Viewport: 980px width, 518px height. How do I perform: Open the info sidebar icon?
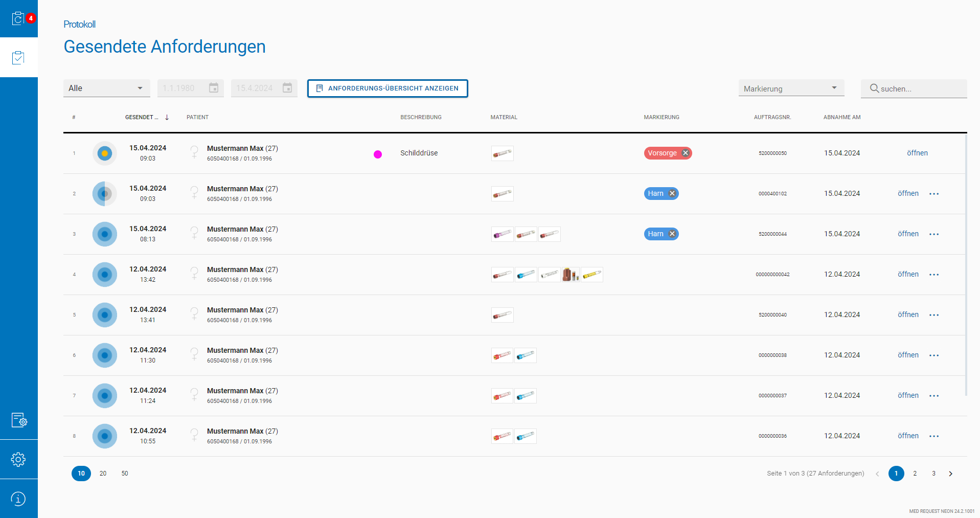click(x=18, y=499)
